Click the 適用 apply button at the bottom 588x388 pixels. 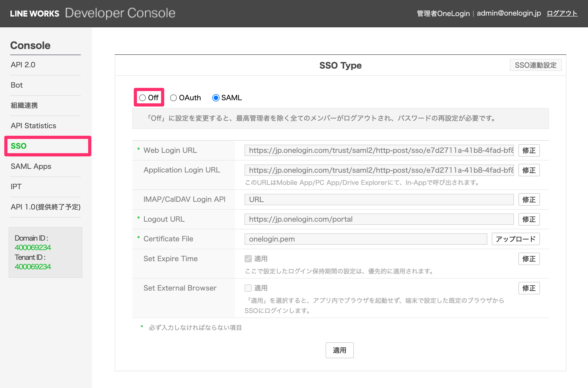pyautogui.click(x=339, y=350)
